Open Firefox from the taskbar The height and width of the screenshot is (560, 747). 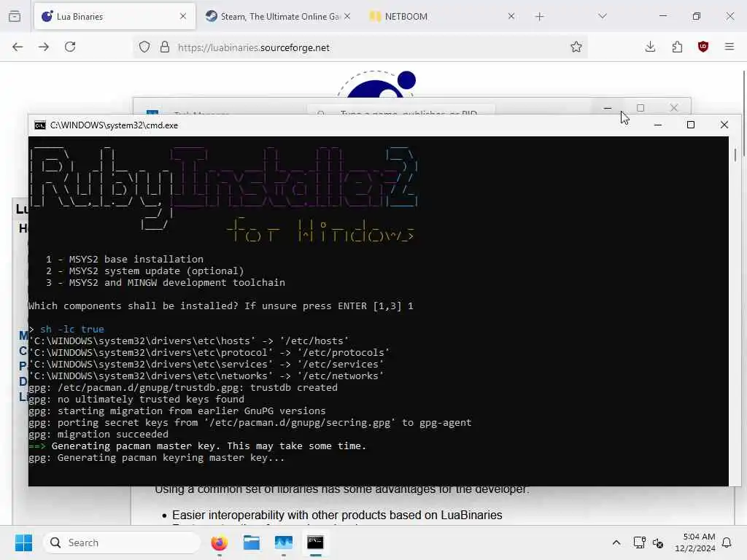coord(219,542)
